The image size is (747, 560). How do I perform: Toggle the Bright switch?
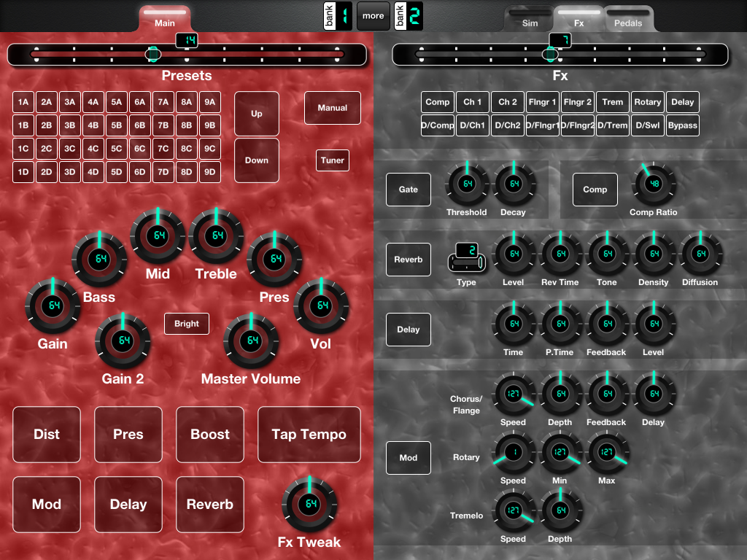(187, 324)
